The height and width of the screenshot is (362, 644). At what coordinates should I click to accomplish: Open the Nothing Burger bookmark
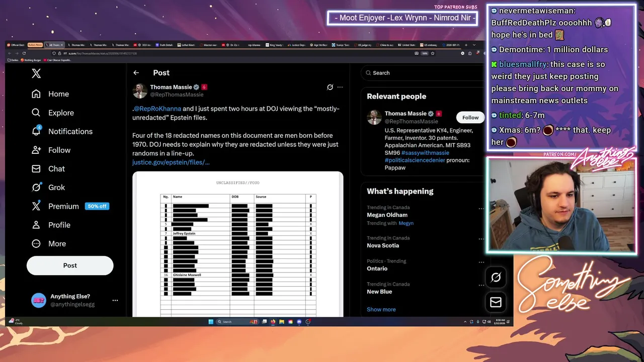(x=31, y=60)
